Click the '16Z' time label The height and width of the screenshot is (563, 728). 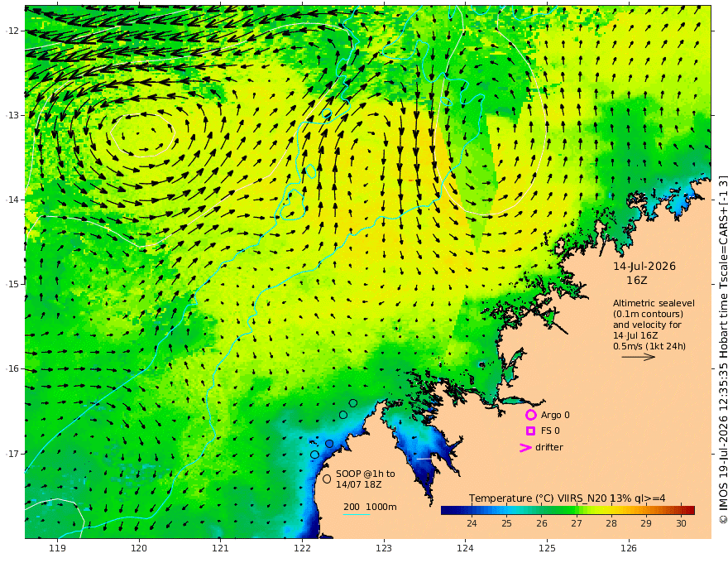[636, 281]
